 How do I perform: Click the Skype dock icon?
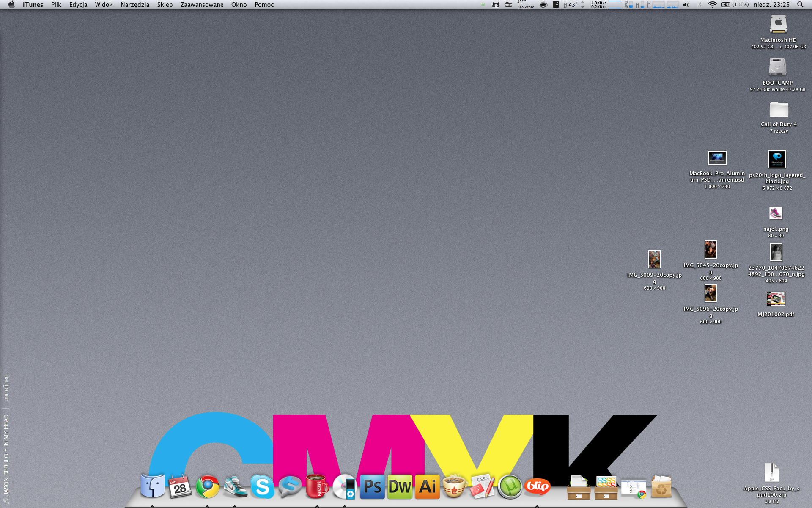pyautogui.click(x=262, y=487)
